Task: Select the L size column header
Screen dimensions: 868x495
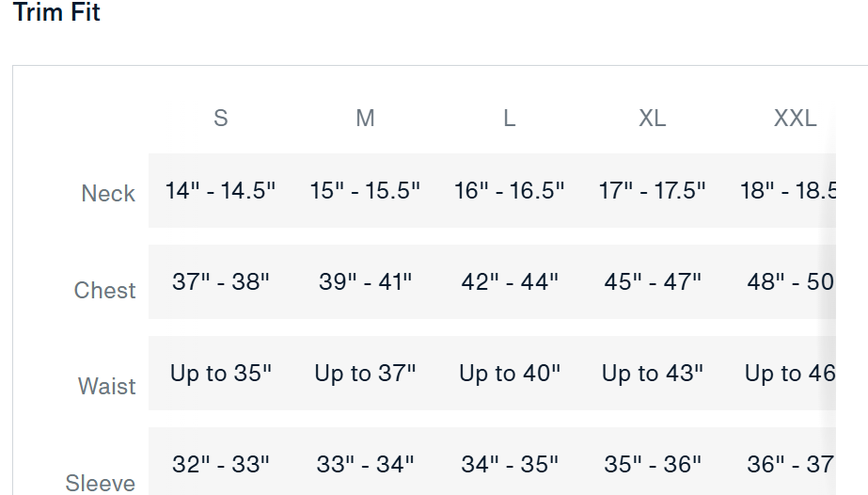Action: click(x=510, y=118)
